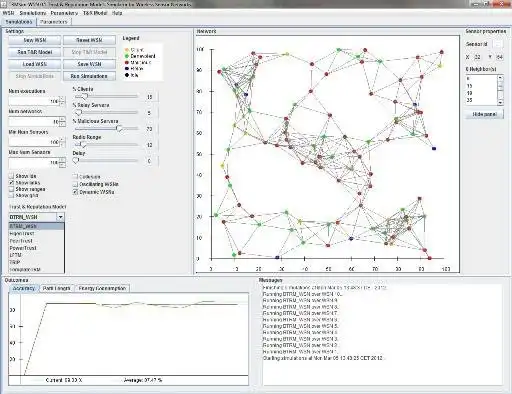Click Neighbors list scroll-down arrow
This screenshot has width=512, height=394.
coord(500,102)
